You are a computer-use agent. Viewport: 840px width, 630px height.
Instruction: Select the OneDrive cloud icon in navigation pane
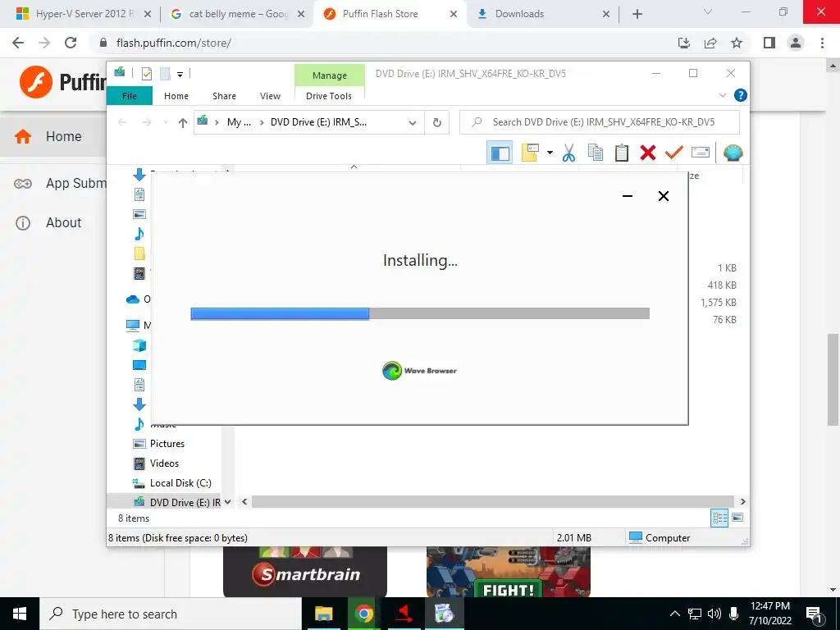coord(133,299)
